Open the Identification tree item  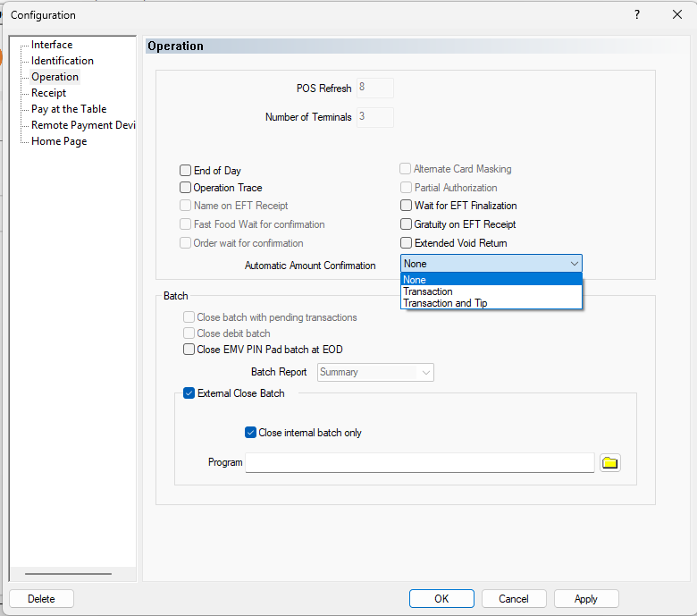pyautogui.click(x=62, y=61)
